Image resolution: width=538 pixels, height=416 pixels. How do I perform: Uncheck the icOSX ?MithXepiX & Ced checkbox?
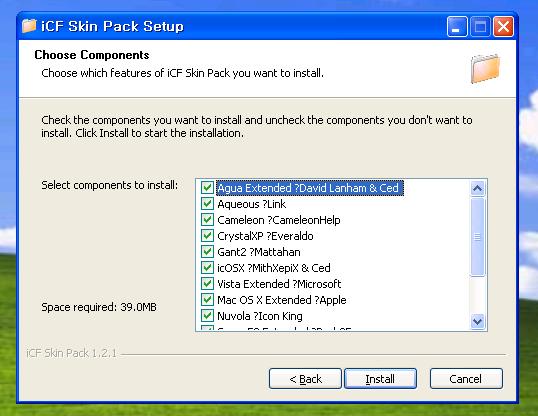point(207,268)
